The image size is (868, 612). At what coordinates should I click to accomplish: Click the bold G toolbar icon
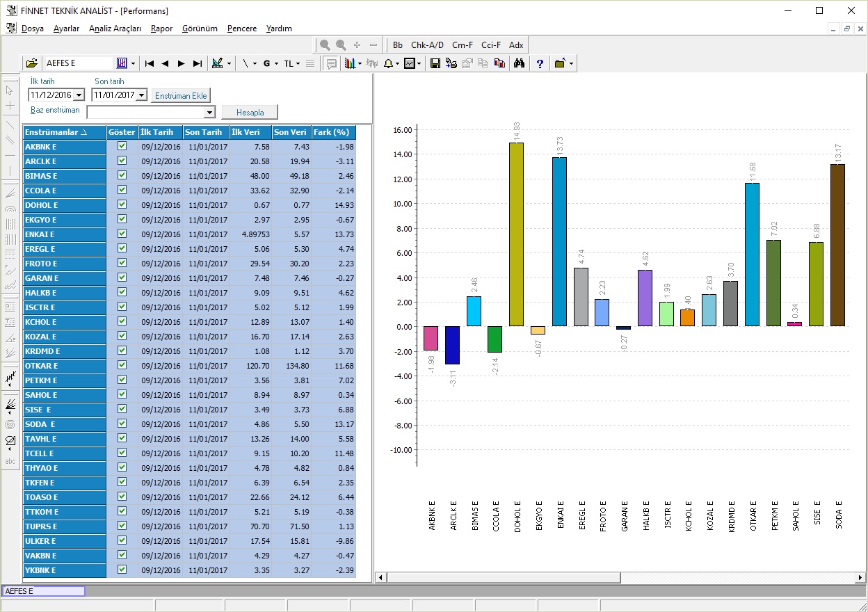pyautogui.click(x=266, y=63)
